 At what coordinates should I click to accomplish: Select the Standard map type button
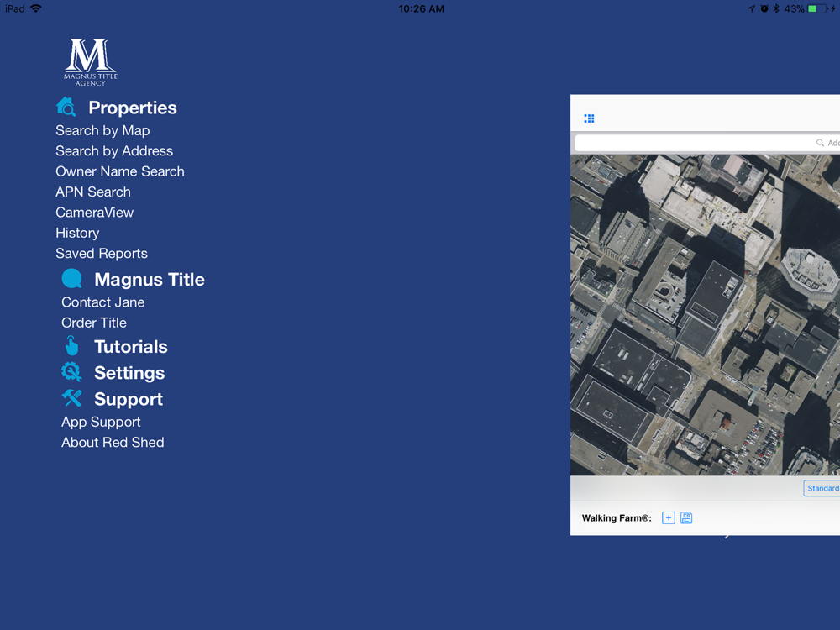coord(822,488)
